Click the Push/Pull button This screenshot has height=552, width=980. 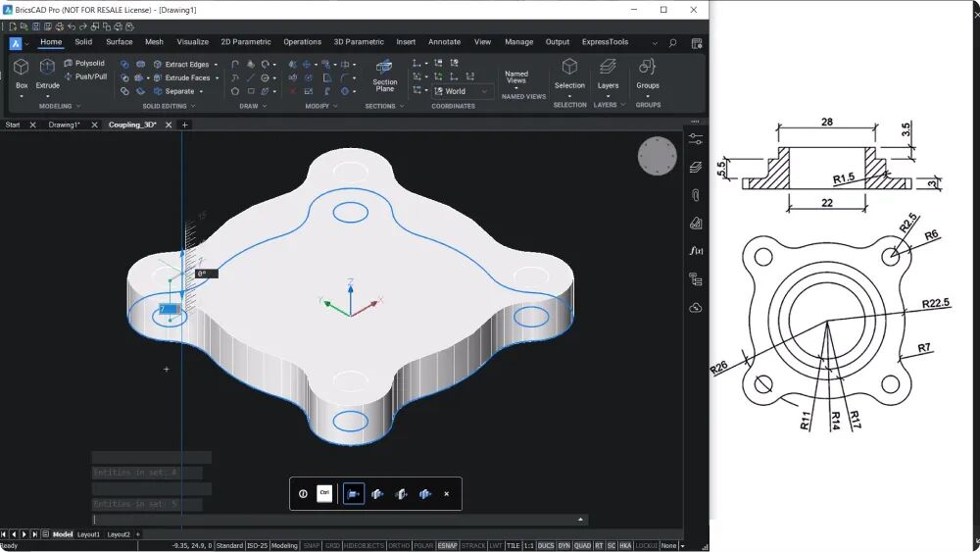85,76
